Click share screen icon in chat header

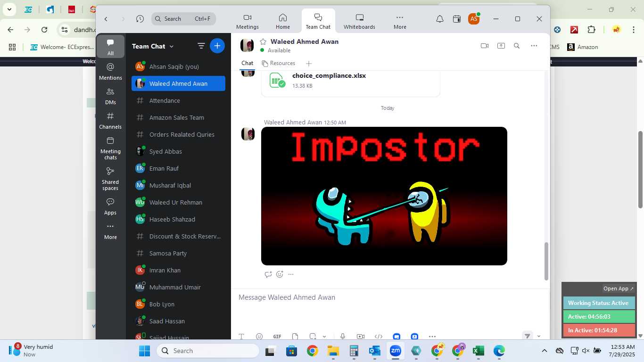501,46
